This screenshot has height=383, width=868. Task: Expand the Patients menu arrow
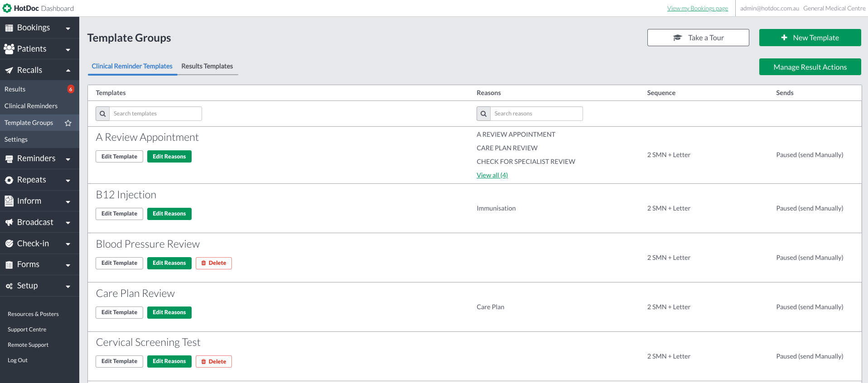pos(68,50)
